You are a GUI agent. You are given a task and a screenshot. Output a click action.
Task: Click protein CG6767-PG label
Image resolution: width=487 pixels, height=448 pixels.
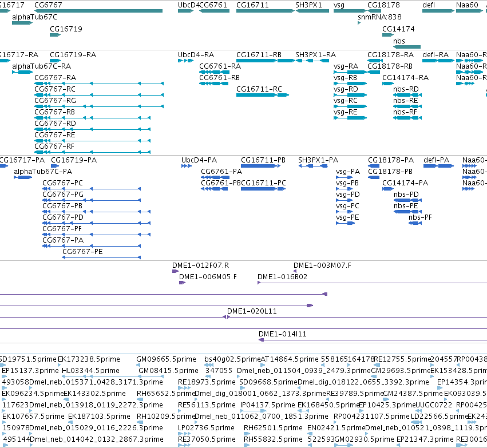tap(63, 195)
